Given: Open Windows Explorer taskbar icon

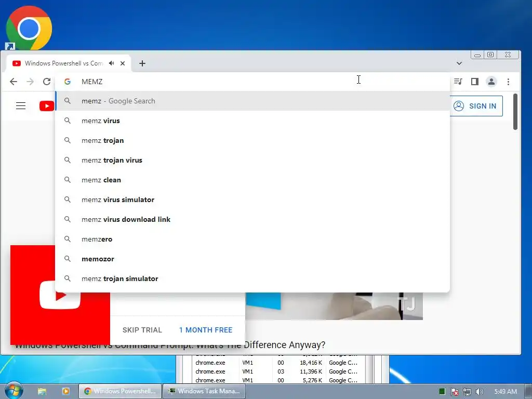Looking at the screenshot, I should tap(42, 391).
